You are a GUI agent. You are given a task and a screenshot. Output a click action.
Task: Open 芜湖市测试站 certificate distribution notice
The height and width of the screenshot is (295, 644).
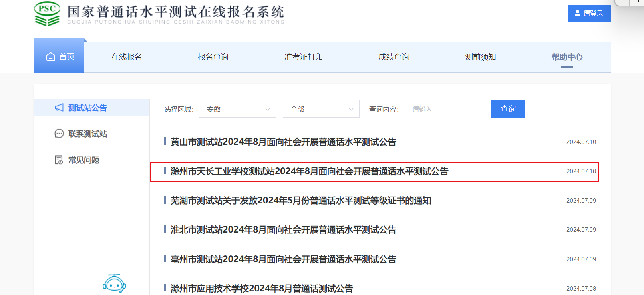300,201
